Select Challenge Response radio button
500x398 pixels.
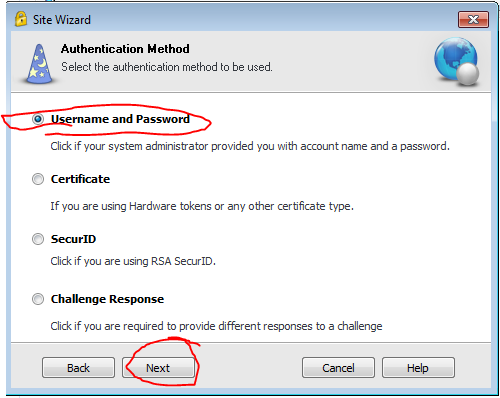38,299
